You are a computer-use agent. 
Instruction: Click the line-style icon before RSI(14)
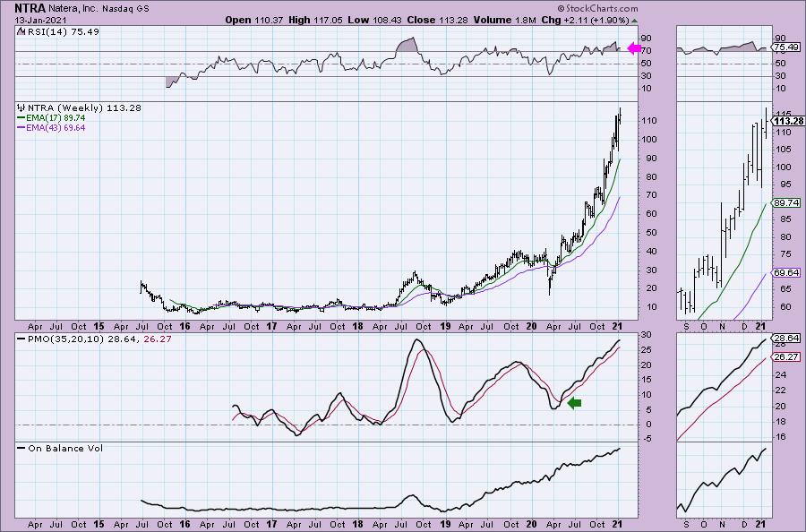21,31
